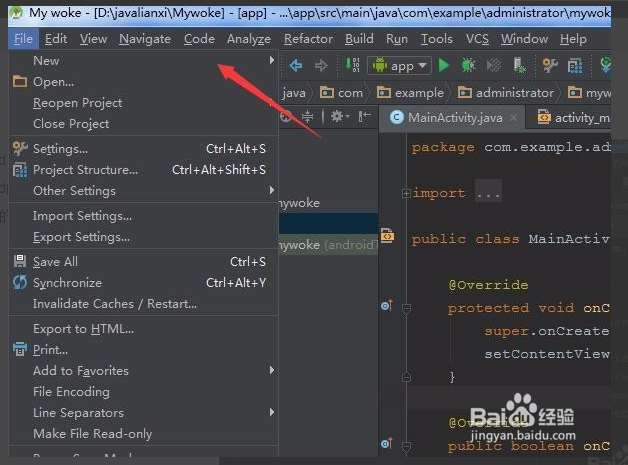
Task: Click the Make Project binary icon
Action: coord(352,65)
